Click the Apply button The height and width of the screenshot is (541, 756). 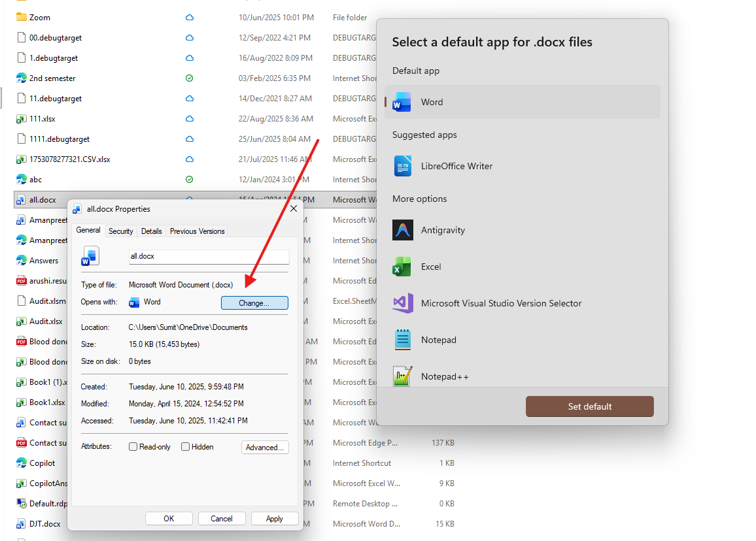(275, 519)
